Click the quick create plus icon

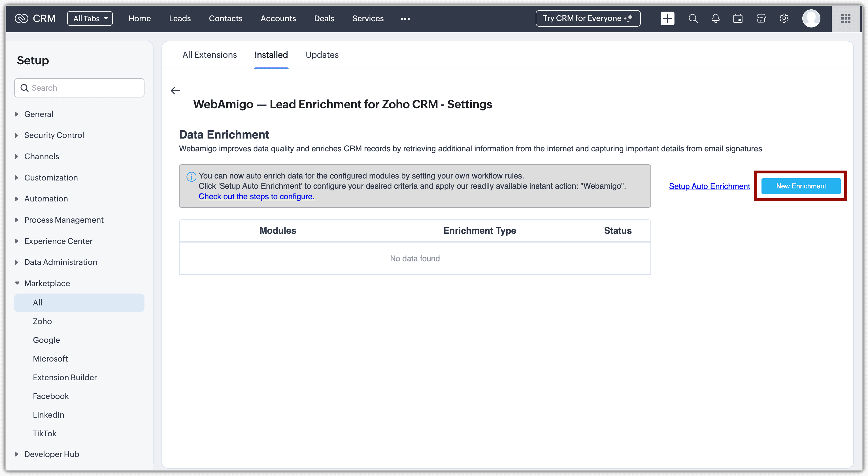[x=667, y=18]
